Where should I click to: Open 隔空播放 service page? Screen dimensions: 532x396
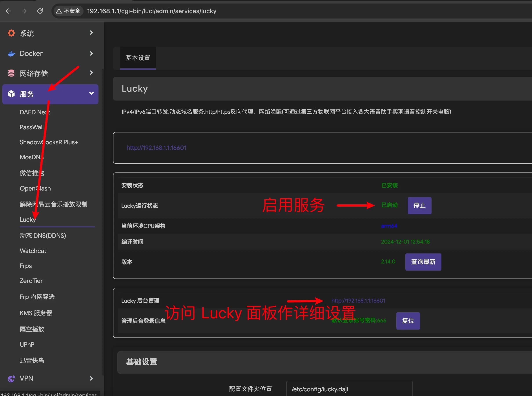32,329
